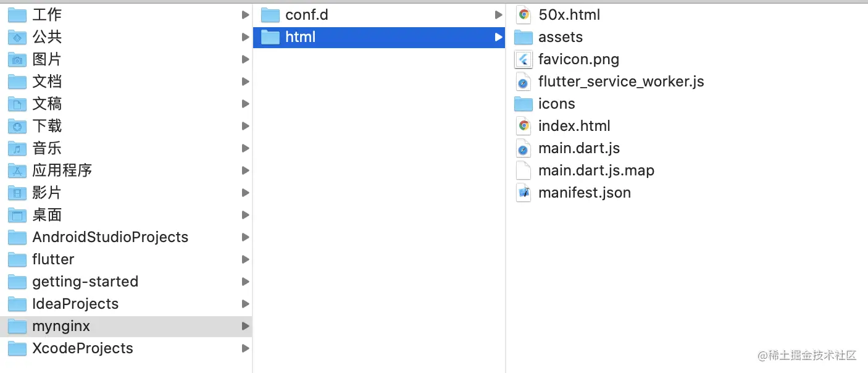Select the html folder in middle column

pyautogui.click(x=301, y=36)
